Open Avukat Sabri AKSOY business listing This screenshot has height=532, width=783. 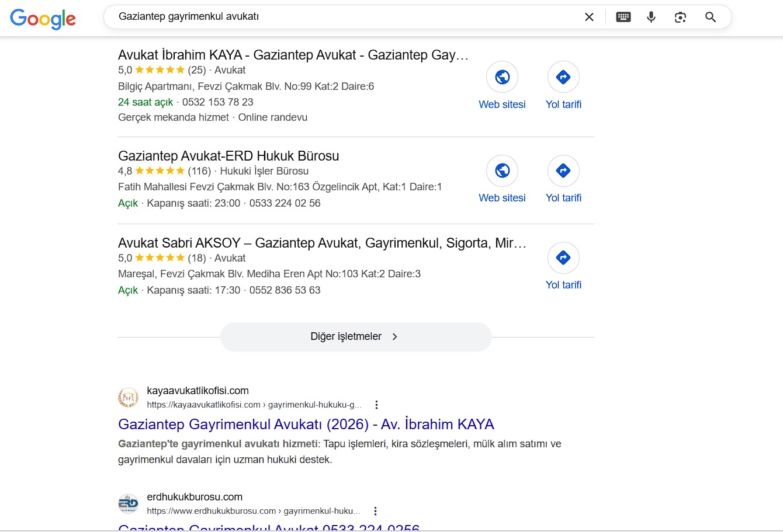pyautogui.click(x=322, y=243)
